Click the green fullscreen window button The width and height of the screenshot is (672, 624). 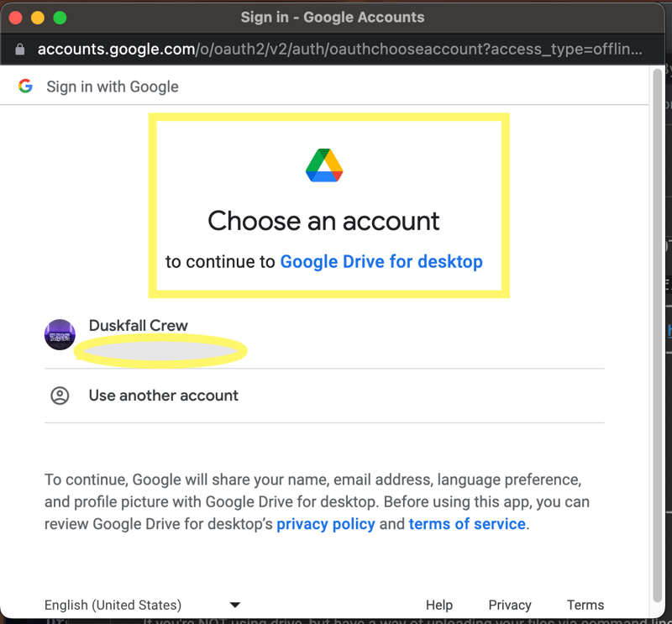pyautogui.click(x=60, y=18)
